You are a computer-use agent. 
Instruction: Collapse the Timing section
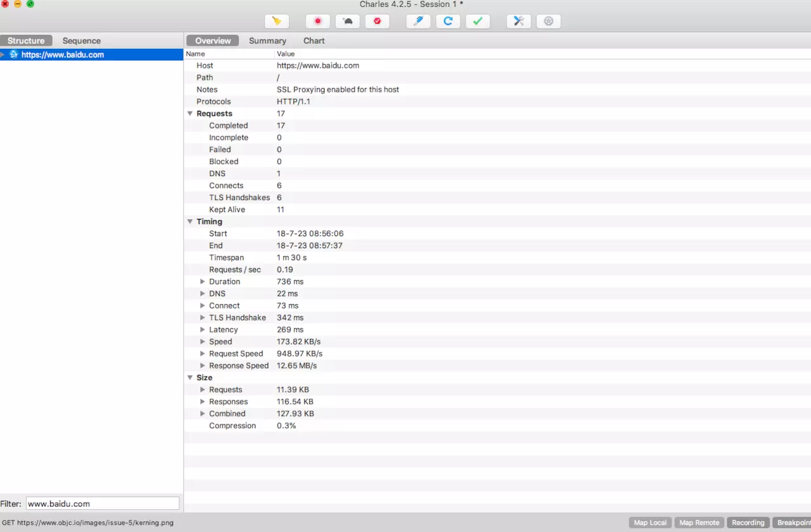pos(190,222)
